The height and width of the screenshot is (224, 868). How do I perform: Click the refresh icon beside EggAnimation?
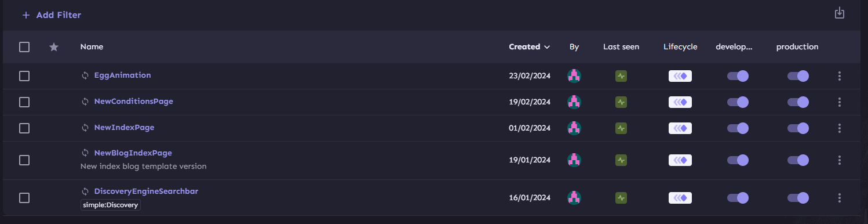point(85,75)
